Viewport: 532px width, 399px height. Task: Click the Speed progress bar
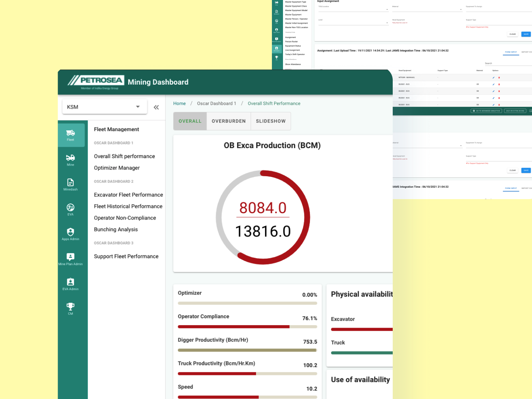(x=248, y=397)
